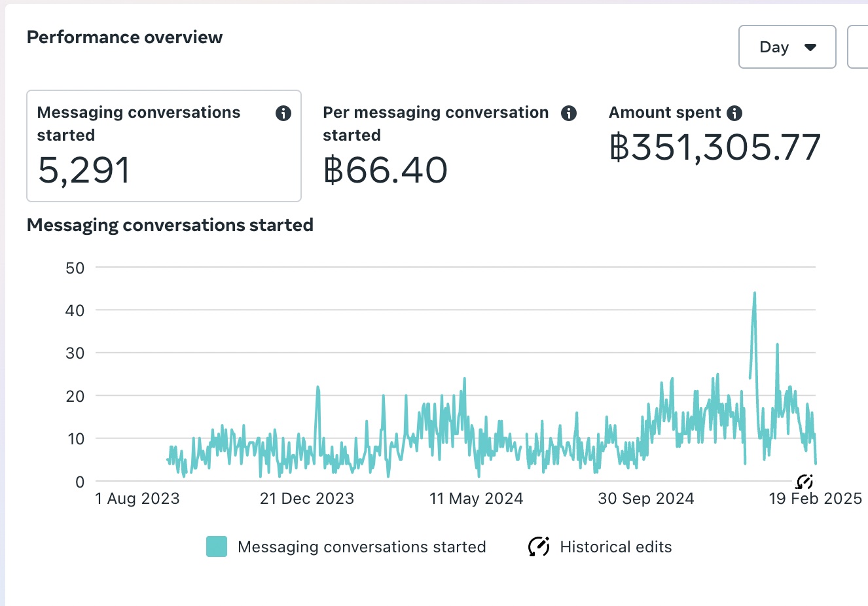Click the 11 May 2024 axis label
Screen dimensions: 868x606
pyautogui.click(x=477, y=499)
